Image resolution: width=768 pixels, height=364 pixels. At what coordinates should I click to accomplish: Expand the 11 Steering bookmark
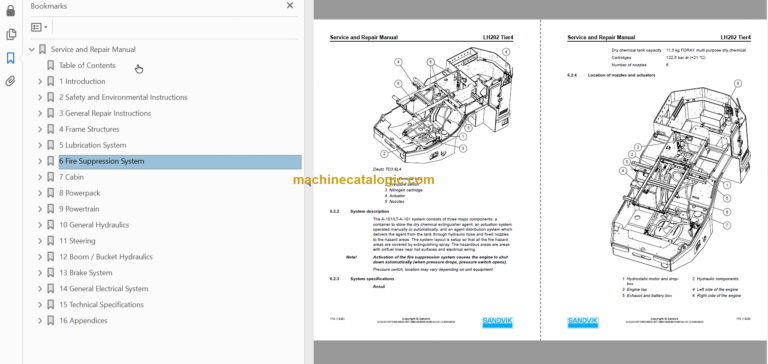[x=40, y=241]
